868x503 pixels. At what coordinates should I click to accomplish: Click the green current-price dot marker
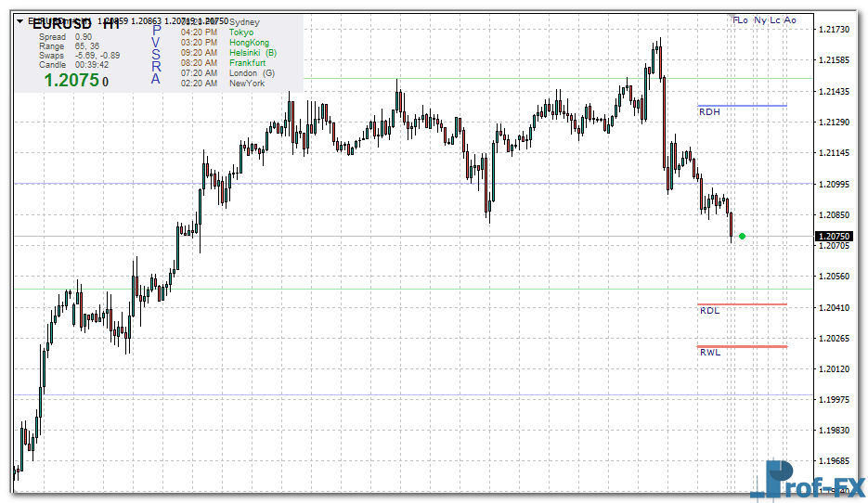pos(742,237)
